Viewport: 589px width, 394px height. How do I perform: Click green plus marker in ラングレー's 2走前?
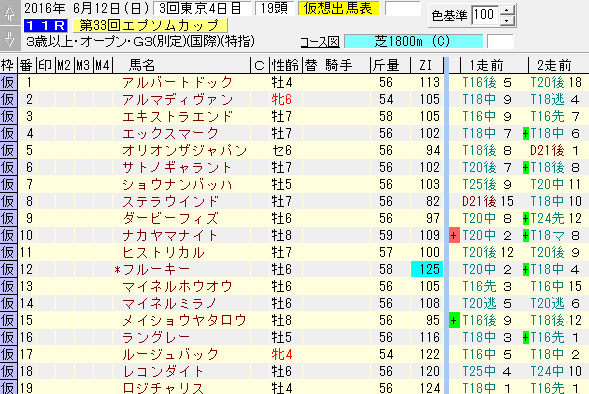click(x=526, y=338)
